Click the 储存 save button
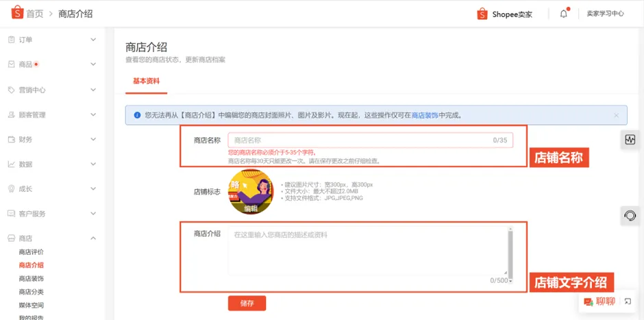Viewport: 644px width, 320px height. tap(247, 304)
